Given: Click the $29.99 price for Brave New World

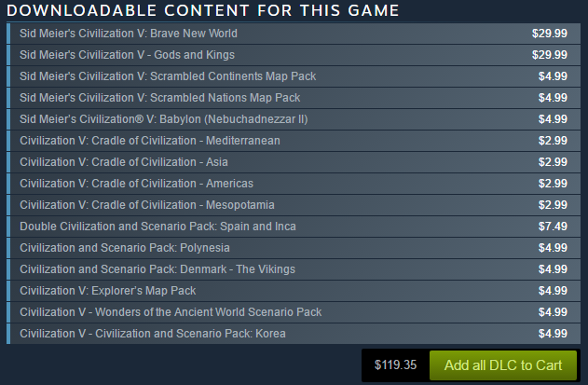Looking at the screenshot, I should [x=549, y=33].
